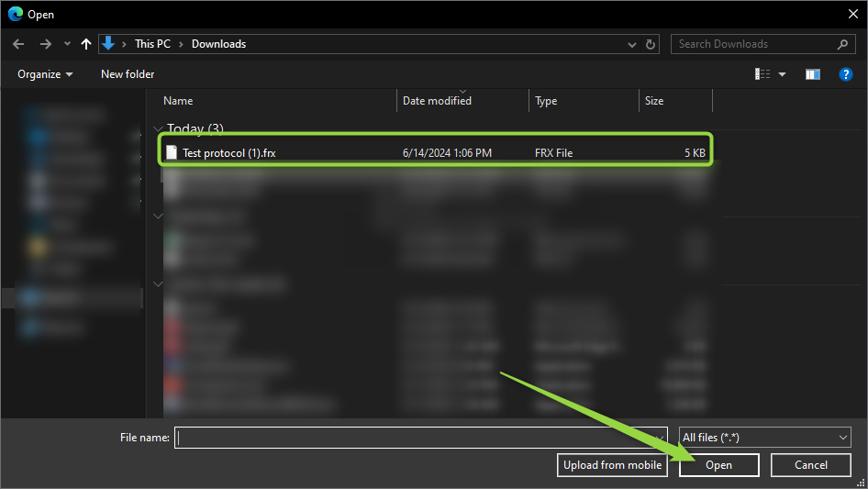The height and width of the screenshot is (489, 868).
Task: Go up one folder level with Up arrow
Action: 86,44
